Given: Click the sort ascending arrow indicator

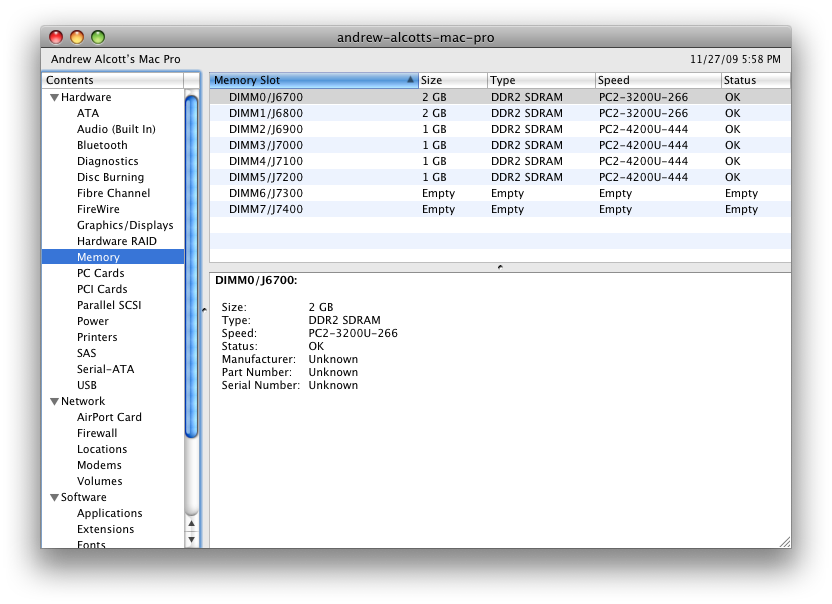Looking at the screenshot, I should point(410,80).
